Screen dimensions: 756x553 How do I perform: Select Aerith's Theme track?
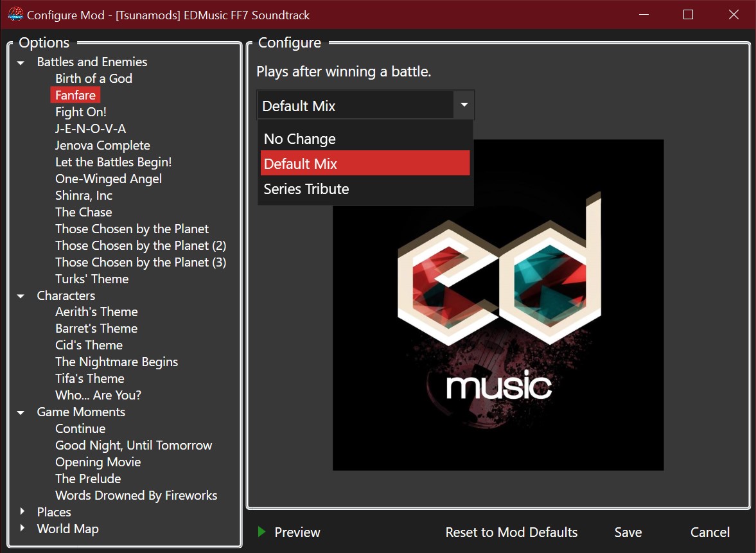click(96, 312)
